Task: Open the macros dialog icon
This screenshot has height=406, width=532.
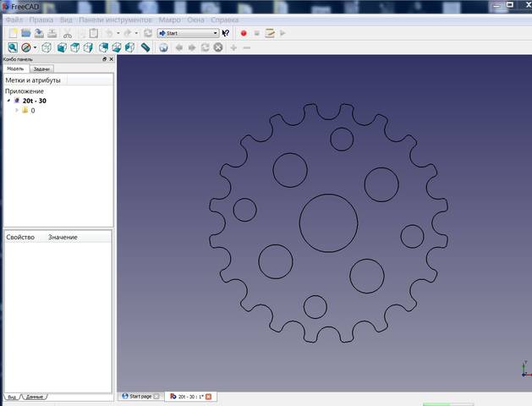Action: (270, 33)
